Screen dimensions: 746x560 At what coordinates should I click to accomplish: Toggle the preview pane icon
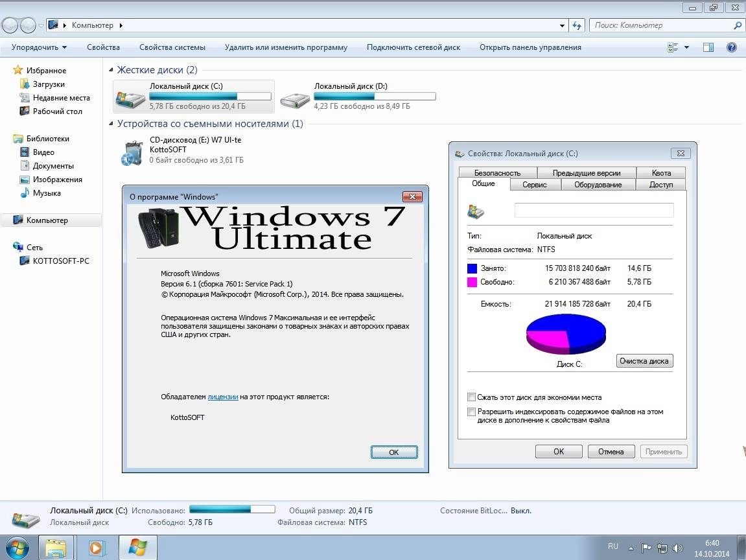[x=708, y=47]
